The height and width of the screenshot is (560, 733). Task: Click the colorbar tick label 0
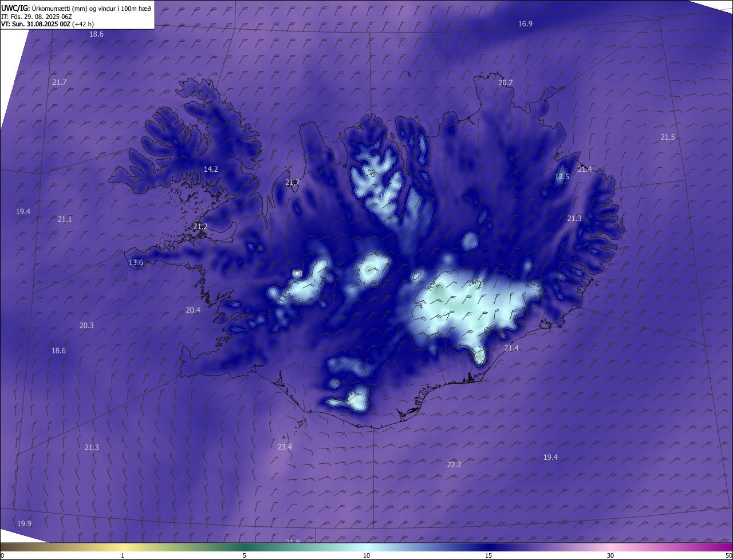click(x=2, y=556)
